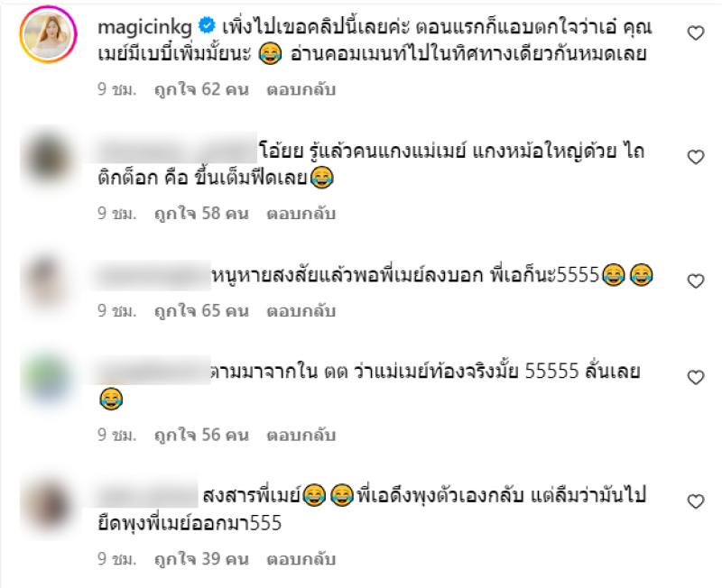Tap the heart on the 65-likes comment
Screen dimensions: 722x588
click(x=695, y=280)
